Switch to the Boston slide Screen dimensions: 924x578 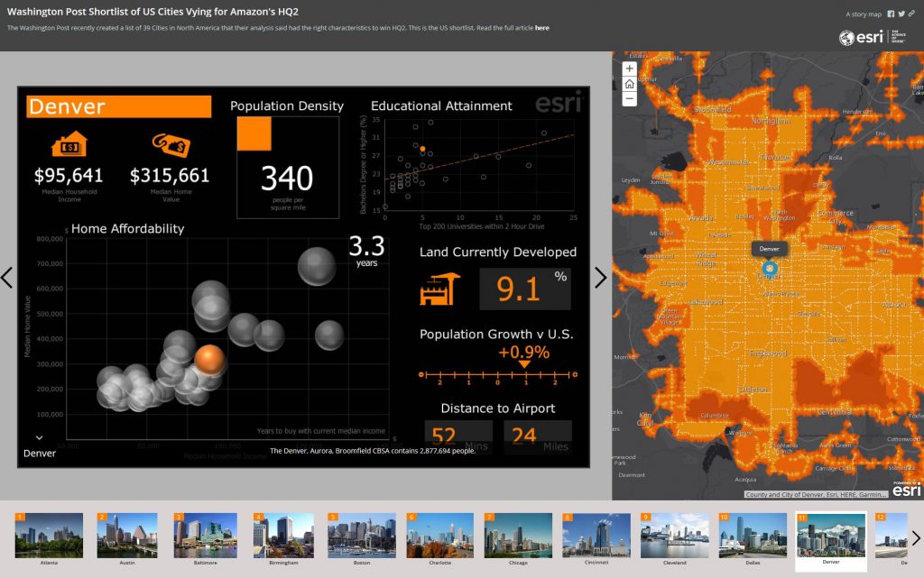click(361, 536)
